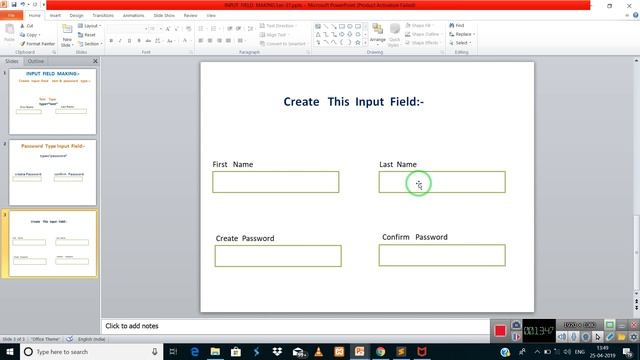The width and height of the screenshot is (640, 360).
Task: Click the recorder settings gear icon
Action: coord(633,337)
